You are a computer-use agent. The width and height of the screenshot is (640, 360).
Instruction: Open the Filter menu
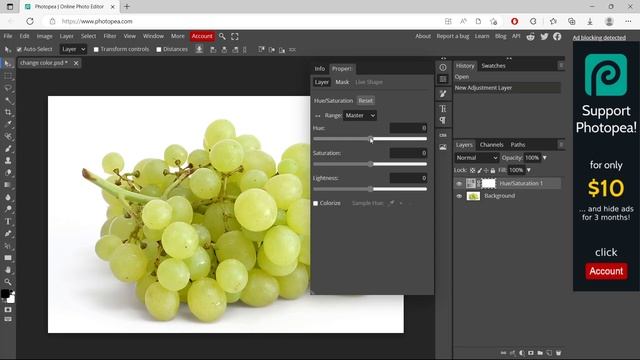(x=110, y=36)
